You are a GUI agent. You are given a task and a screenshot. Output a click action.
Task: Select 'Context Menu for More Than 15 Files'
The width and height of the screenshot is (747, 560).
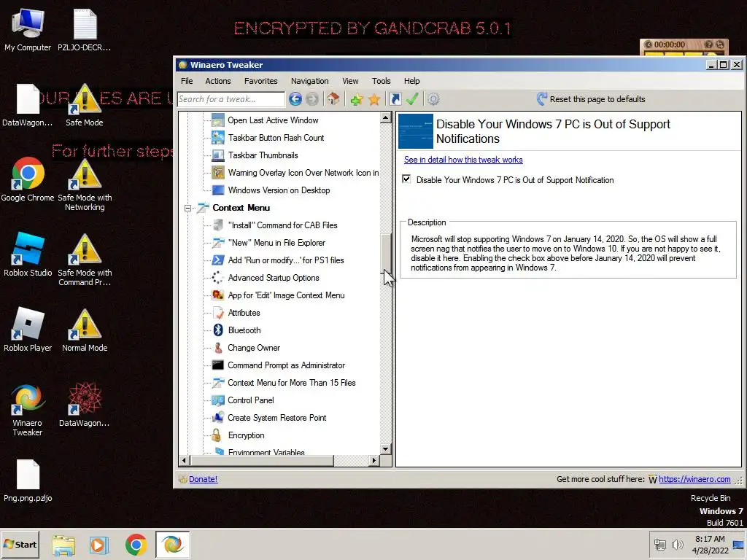[x=292, y=383]
